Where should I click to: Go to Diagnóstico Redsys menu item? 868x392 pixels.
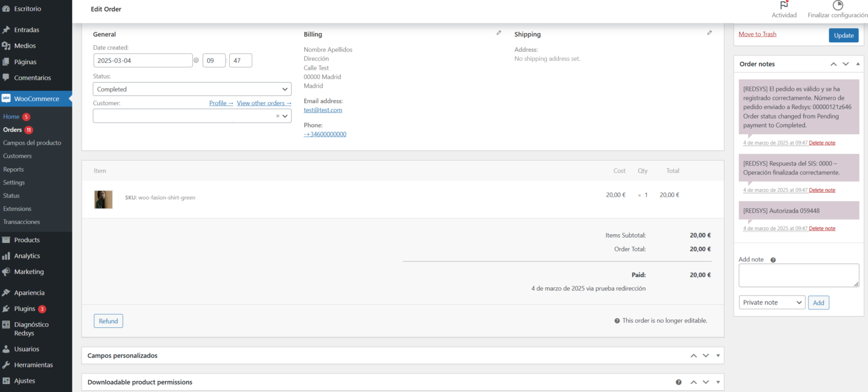pyautogui.click(x=31, y=328)
